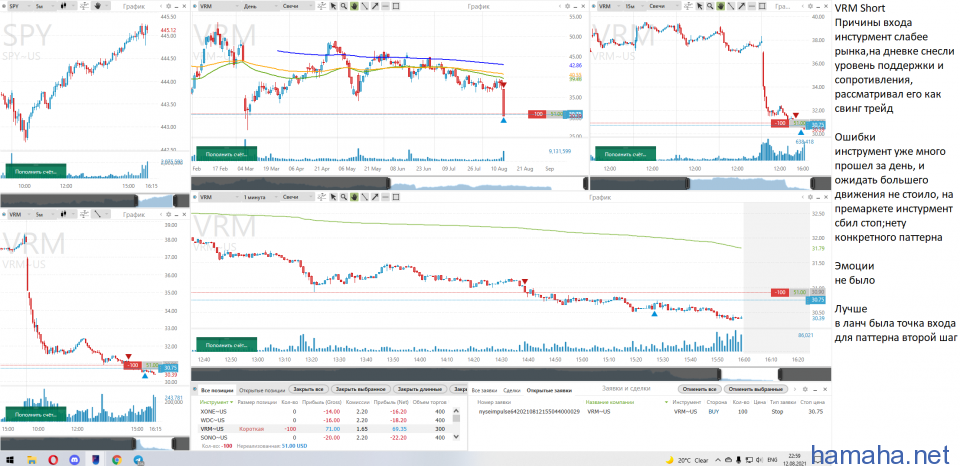Select the SONO~US position row

coord(324,437)
